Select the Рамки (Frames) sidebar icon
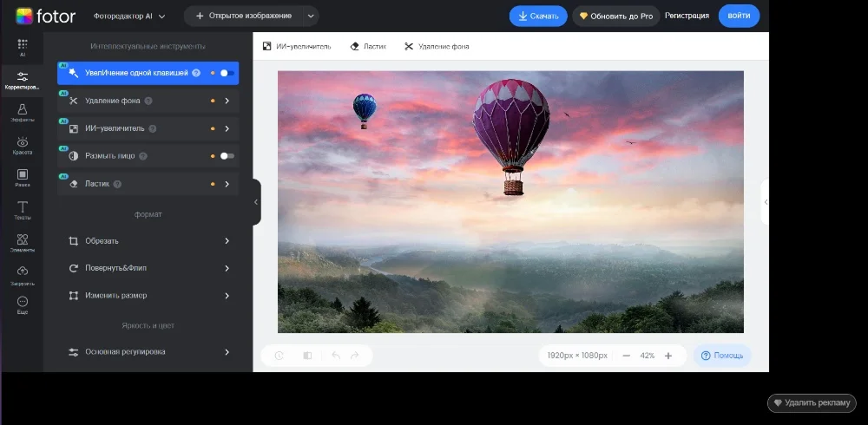Viewport: 868px width, 425px height. [23, 178]
